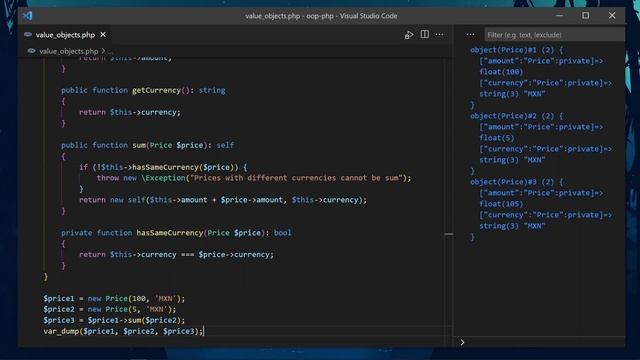This screenshot has height=360, width=640.
Task: Click the if (!$this->hasSameCurrency line
Action: coord(163,167)
